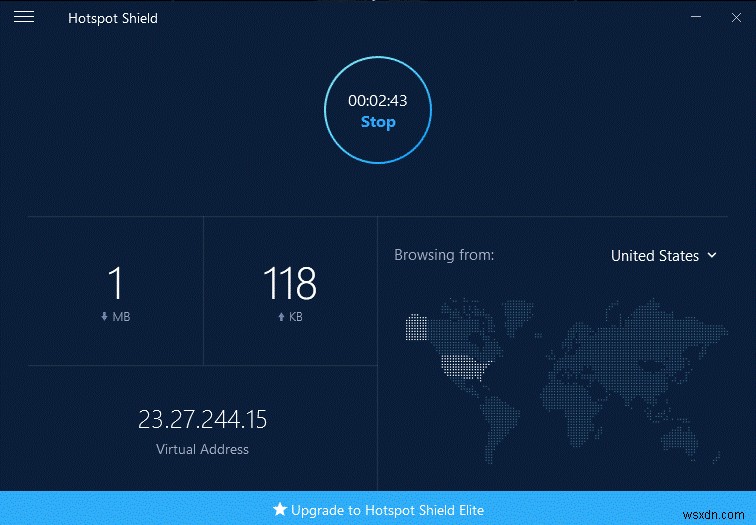Click the Browsing from label
The width and height of the screenshot is (756, 525).
[444, 255]
